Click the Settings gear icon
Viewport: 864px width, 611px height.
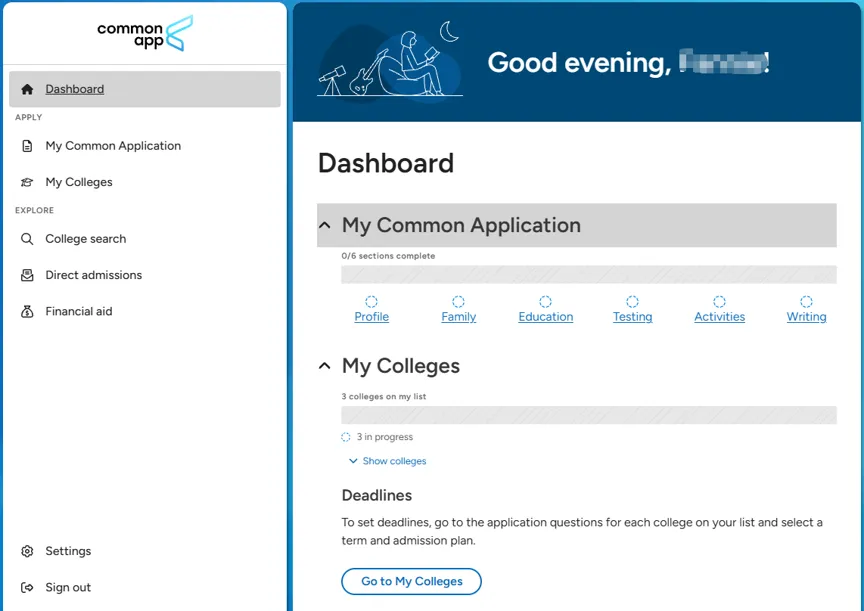tap(27, 551)
